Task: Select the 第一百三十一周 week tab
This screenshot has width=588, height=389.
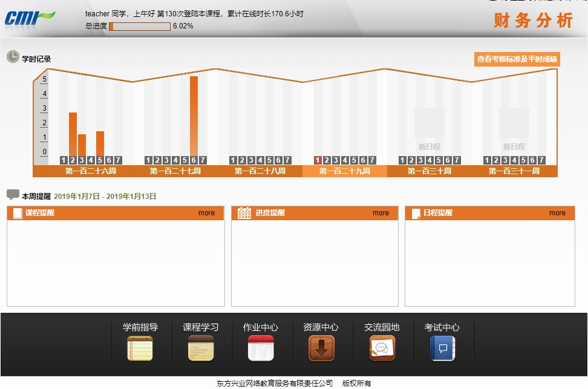Action: [514, 171]
